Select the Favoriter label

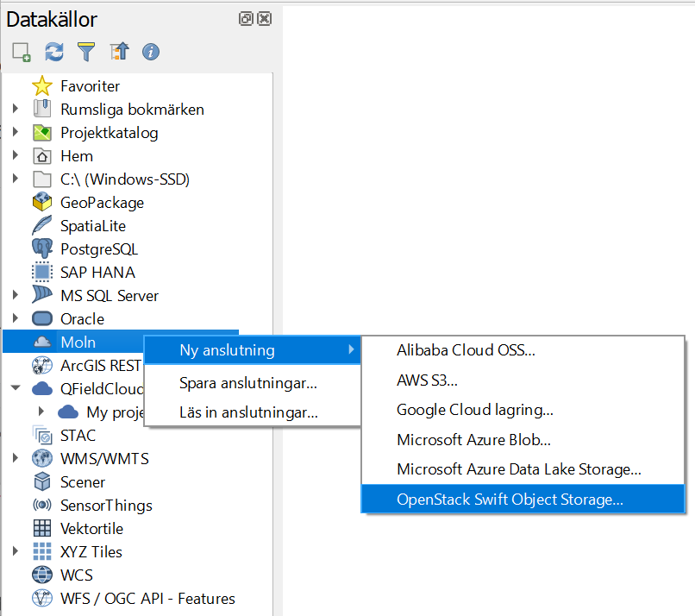(x=90, y=86)
